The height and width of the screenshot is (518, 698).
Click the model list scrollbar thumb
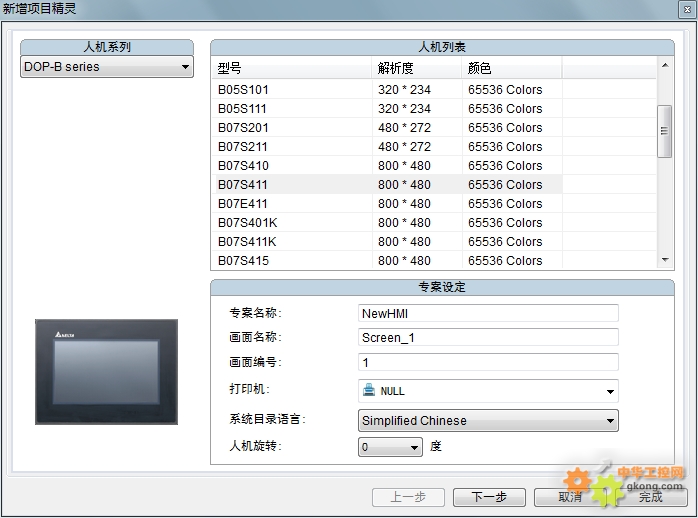pyautogui.click(x=665, y=131)
